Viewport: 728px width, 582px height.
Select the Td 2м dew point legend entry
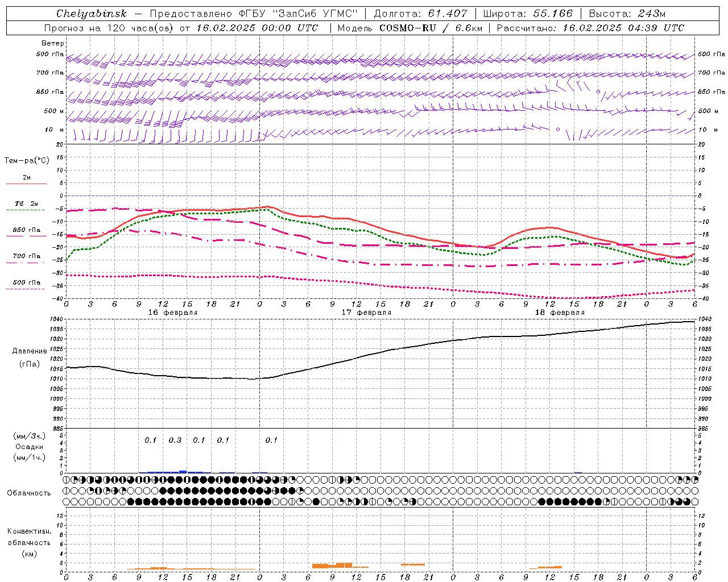click(26, 203)
